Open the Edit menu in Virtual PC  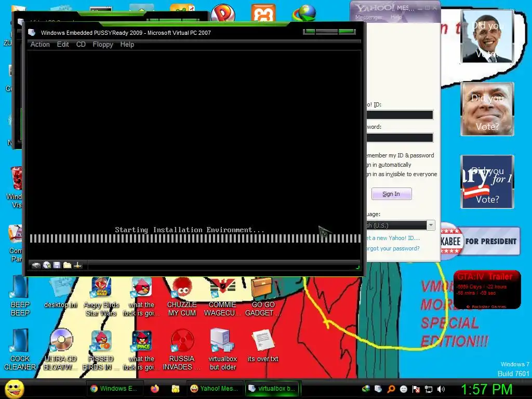click(x=63, y=45)
